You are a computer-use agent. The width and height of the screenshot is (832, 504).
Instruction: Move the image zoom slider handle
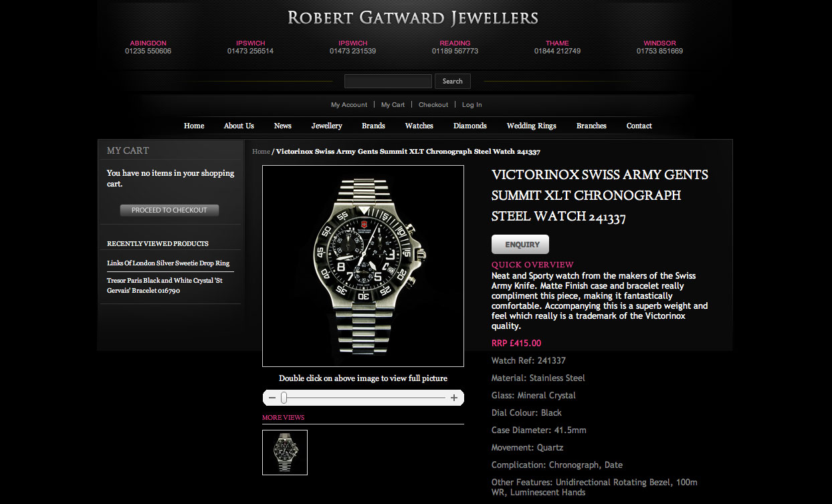[284, 398]
